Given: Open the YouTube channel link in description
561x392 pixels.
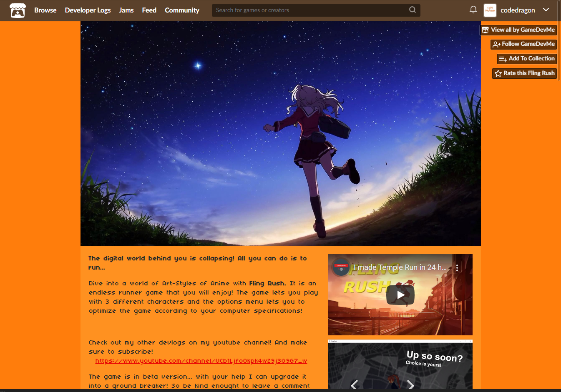Looking at the screenshot, I should tap(201, 361).
